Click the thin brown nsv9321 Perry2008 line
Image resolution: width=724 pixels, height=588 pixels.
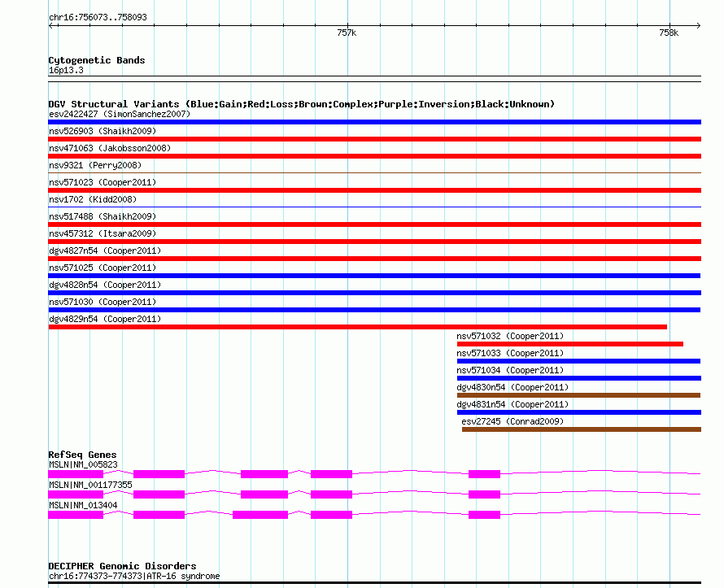coord(374,172)
